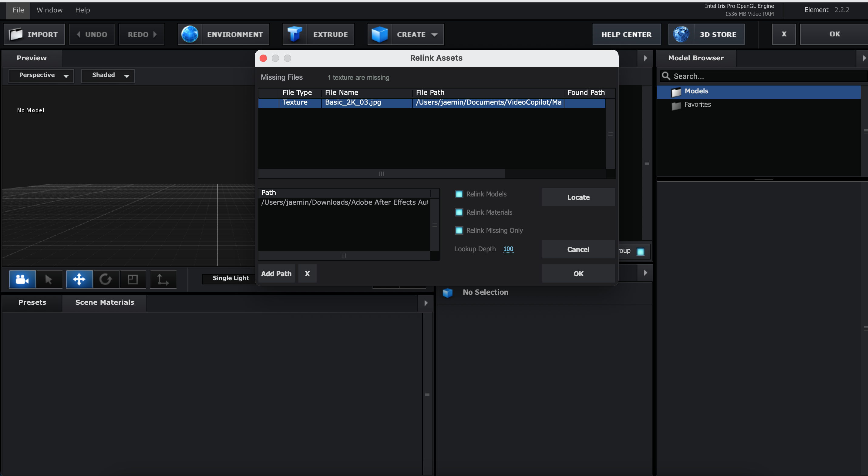Toggle the Relink Models checkbox
This screenshot has height=476, width=868.
(459, 194)
